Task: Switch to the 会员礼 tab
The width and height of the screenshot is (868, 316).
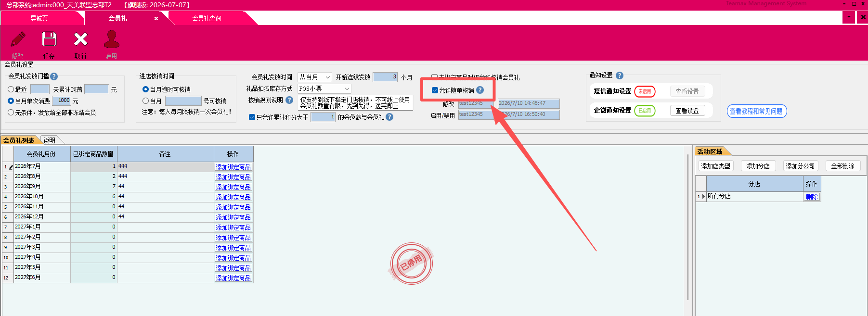Action: point(118,18)
